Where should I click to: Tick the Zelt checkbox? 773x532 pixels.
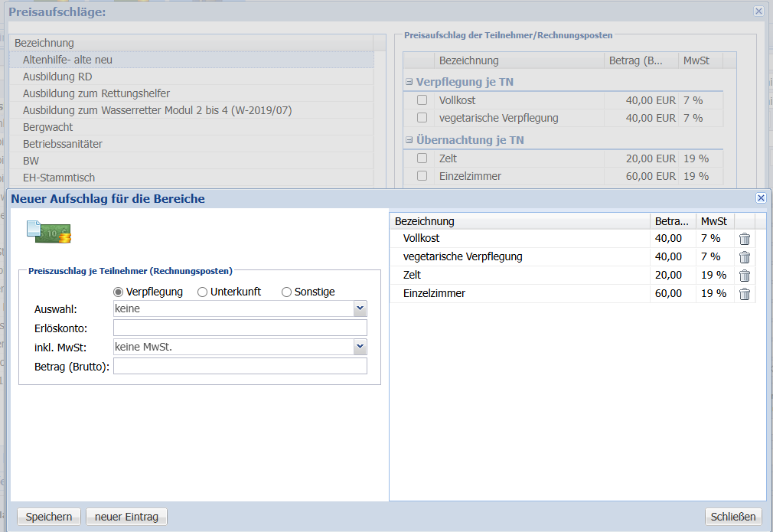pyautogui.click(x=422, y=158)
